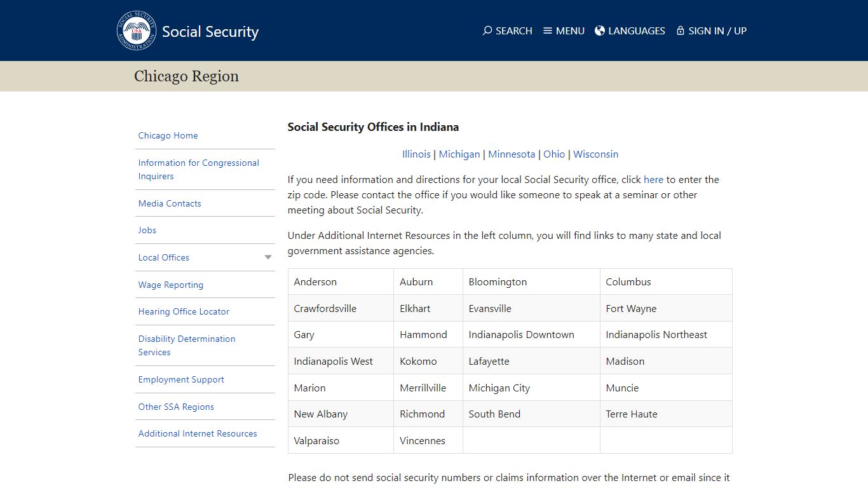Select the Indianapolis Downtown cell

tap(531, 334)
